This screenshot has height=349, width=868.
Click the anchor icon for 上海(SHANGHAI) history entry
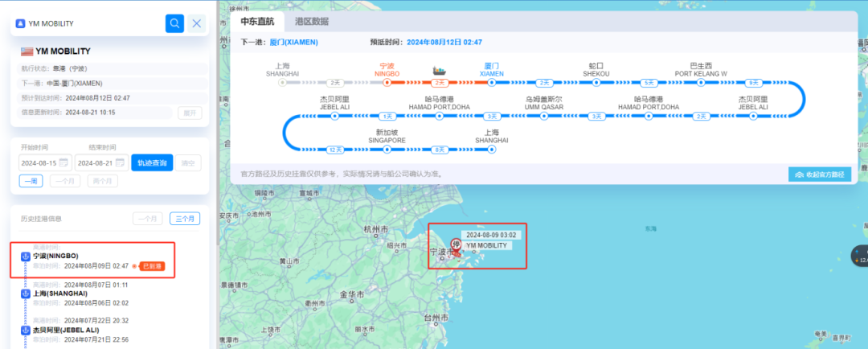24,293
